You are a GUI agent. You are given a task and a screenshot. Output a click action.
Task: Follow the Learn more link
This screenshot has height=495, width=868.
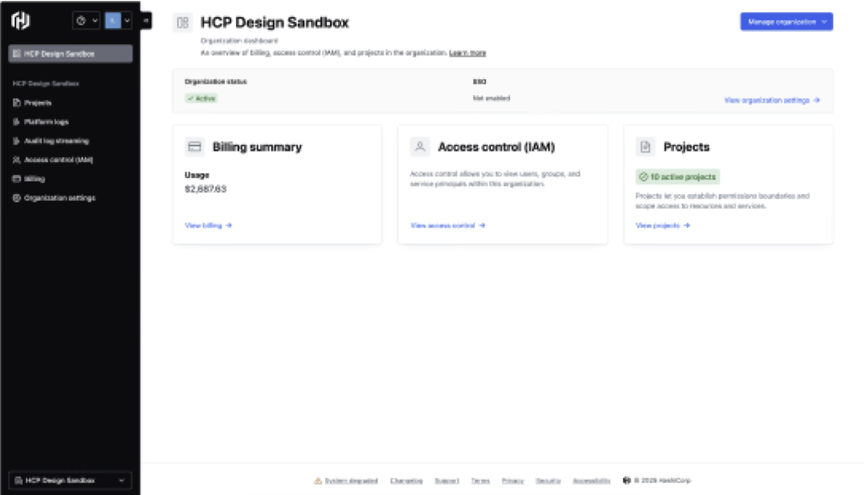coord(467,53)
